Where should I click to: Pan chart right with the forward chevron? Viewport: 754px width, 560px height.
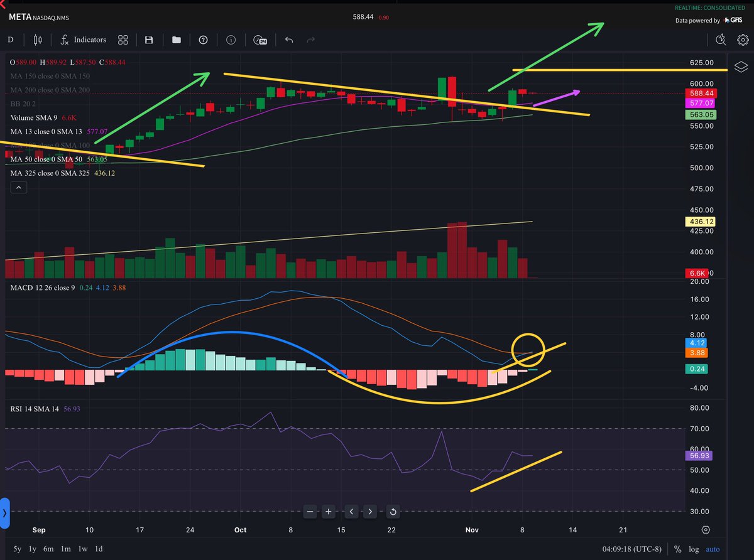click(x=369, y=512)
